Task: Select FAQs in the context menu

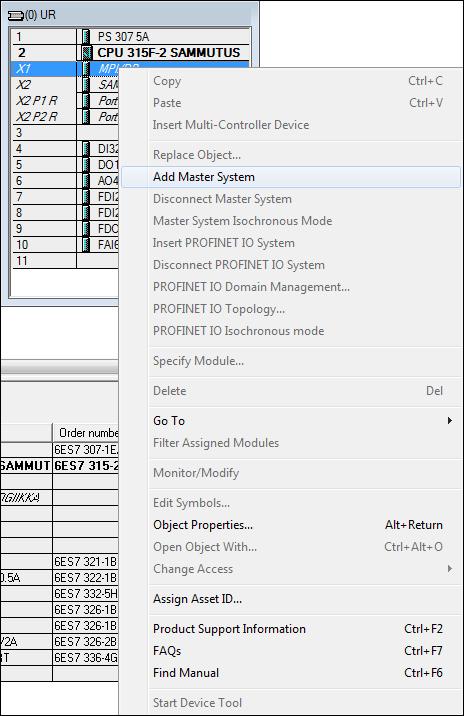Action: pyautogui.click(x=291, y=651)
